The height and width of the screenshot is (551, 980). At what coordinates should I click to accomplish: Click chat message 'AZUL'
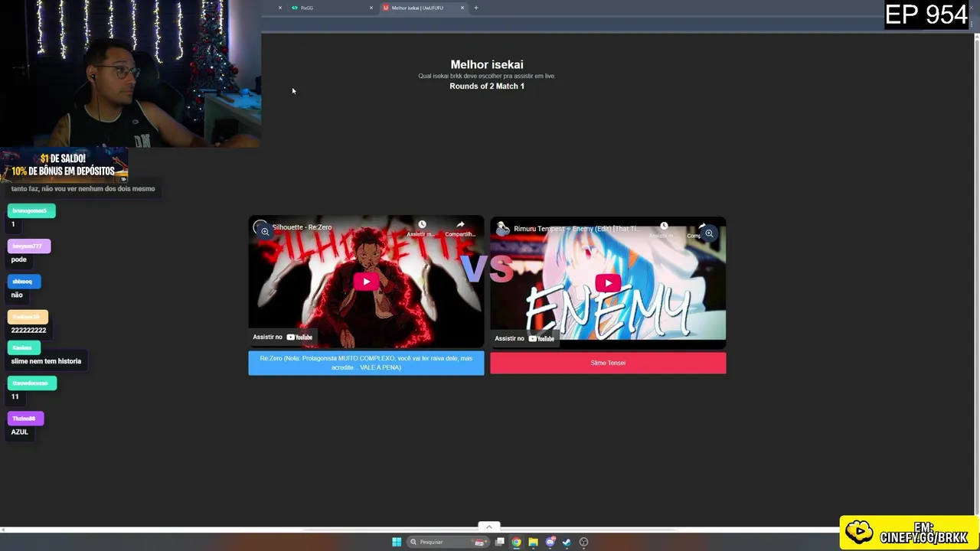pyautogui.click(x=19, y=432)
